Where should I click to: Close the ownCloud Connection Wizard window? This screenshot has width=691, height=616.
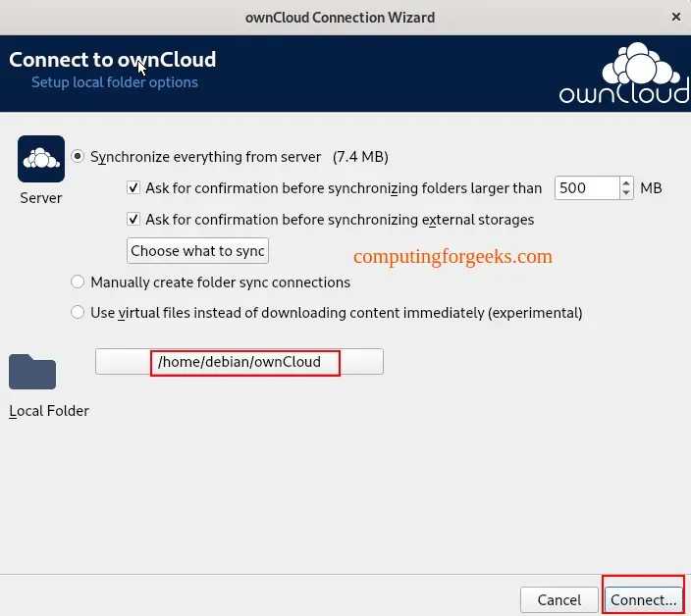click(676, 17)
